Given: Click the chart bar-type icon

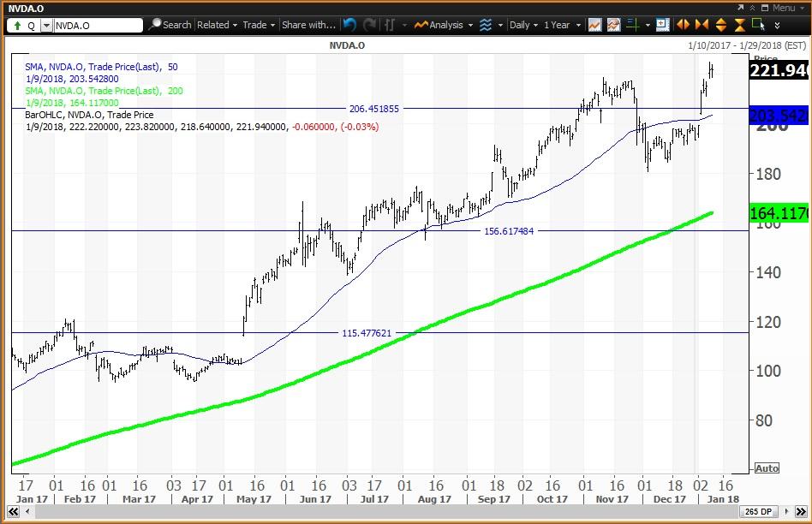Looking at the screenshot, I should click(390, 24).
